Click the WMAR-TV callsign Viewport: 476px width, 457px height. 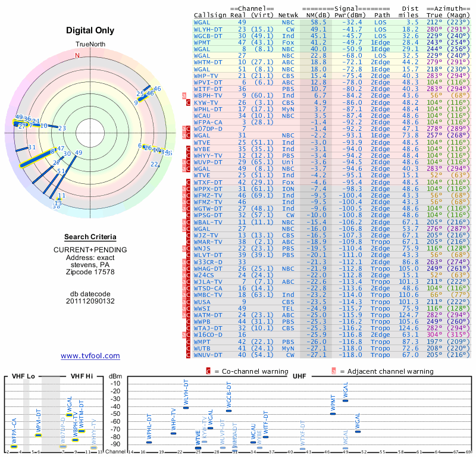208,242
